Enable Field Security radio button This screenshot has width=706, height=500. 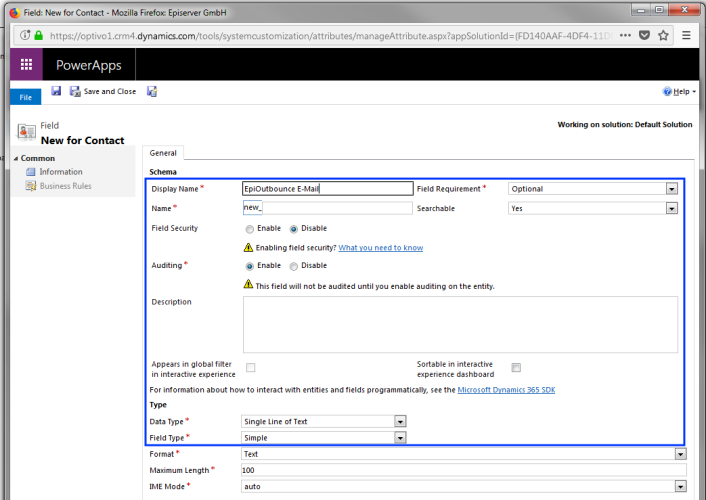pos(249,229)
